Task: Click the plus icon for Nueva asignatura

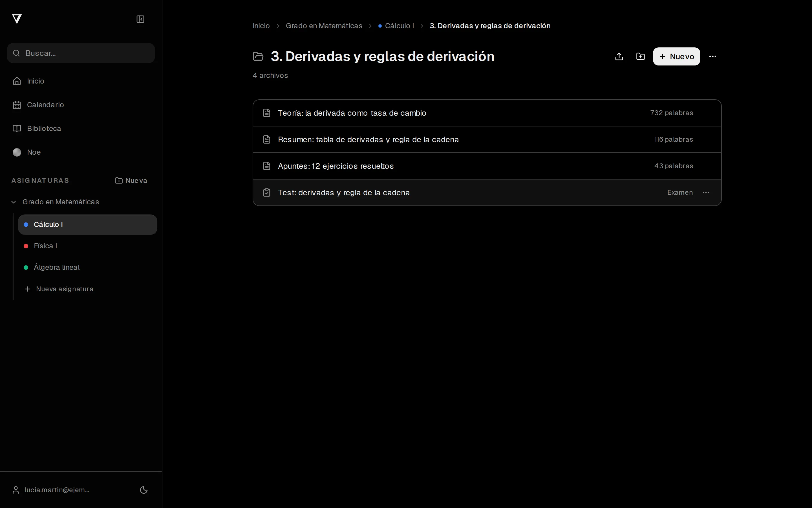Action: (28, 289)
